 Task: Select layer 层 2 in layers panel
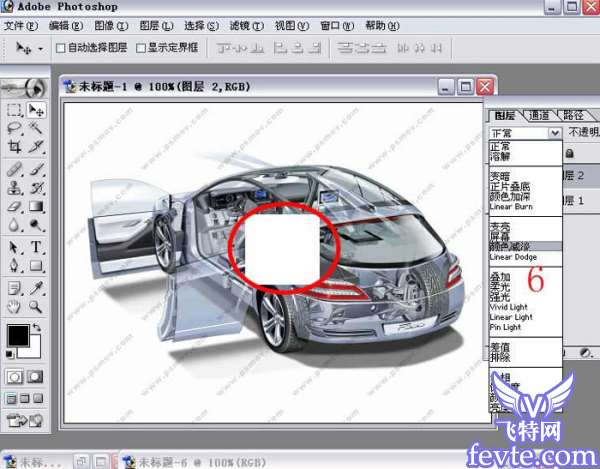[x=582, y=176]
